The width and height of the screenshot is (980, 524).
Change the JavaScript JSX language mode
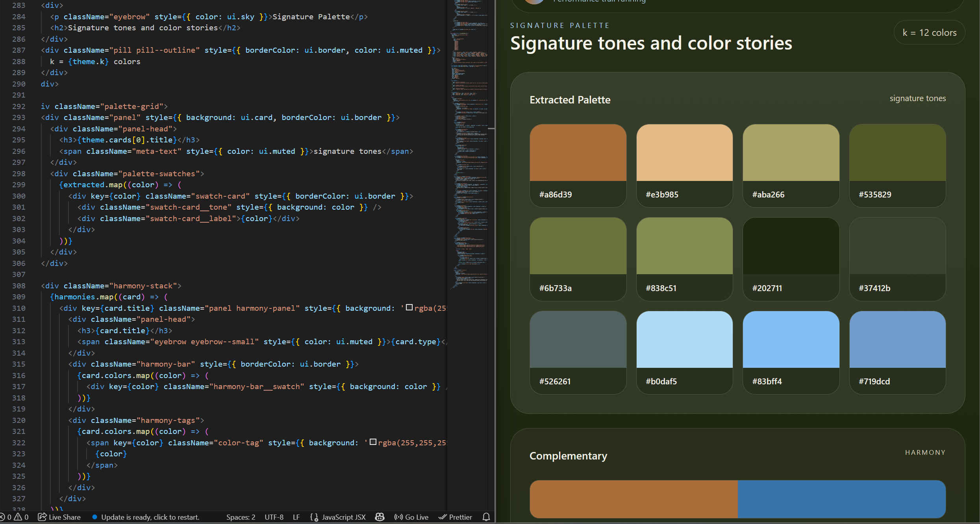coord(343,517)
